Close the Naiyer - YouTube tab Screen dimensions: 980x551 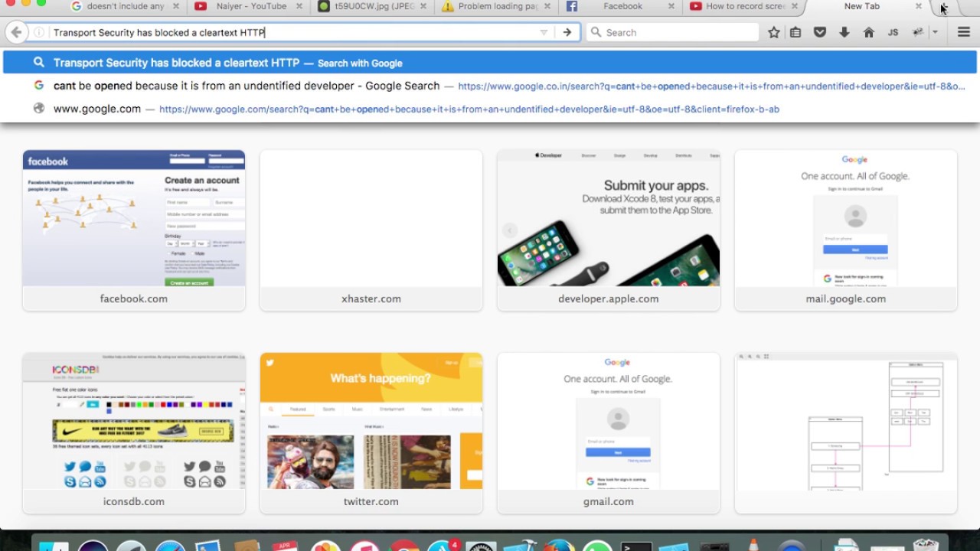(299, 6)
